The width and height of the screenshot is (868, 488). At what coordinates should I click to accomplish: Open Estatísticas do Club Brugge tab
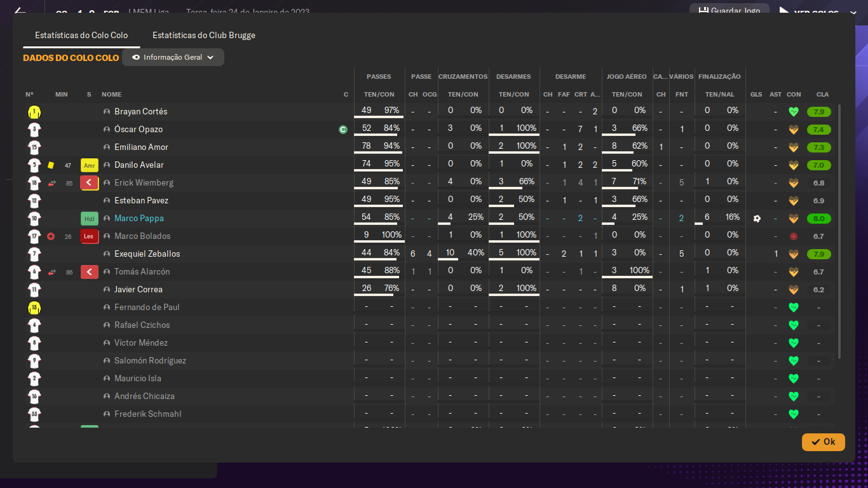coord(204,36)
